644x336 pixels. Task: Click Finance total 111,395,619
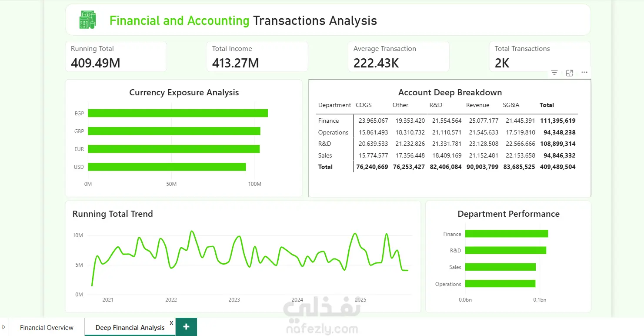558,121
